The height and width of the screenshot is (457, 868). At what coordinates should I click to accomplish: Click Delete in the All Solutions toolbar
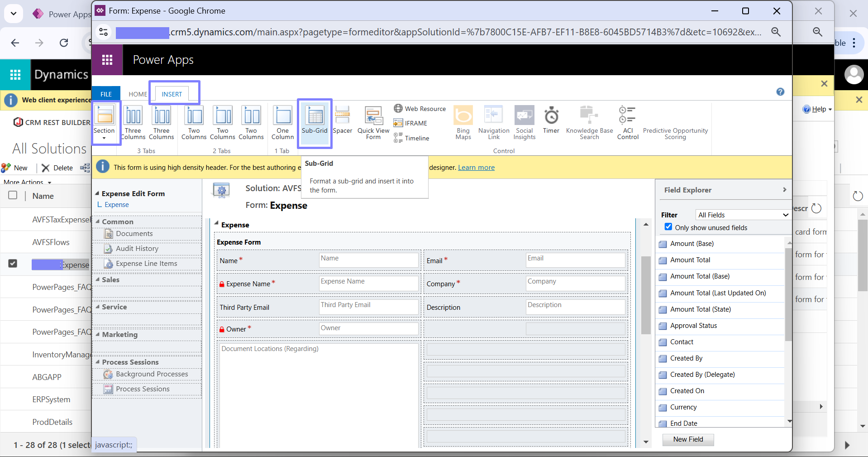click(x=57, y=168)
